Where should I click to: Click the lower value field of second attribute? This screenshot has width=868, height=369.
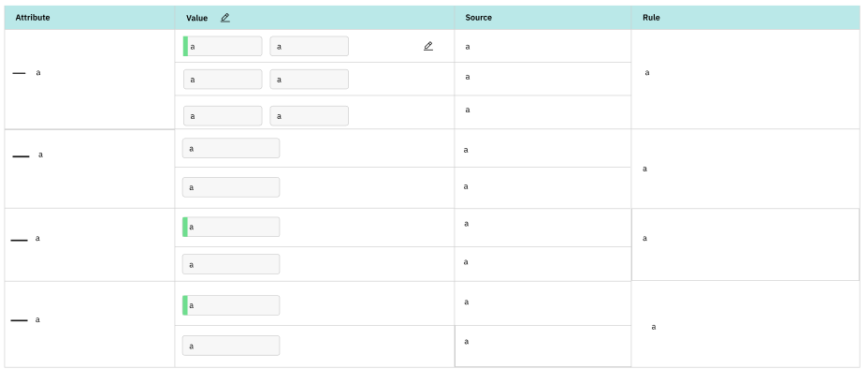tap(231, 187)
